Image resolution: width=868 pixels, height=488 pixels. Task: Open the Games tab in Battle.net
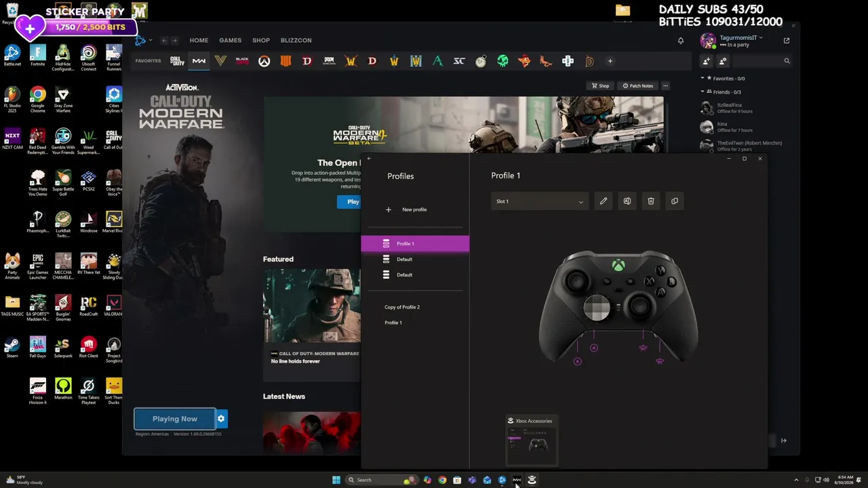pos(230,41)
